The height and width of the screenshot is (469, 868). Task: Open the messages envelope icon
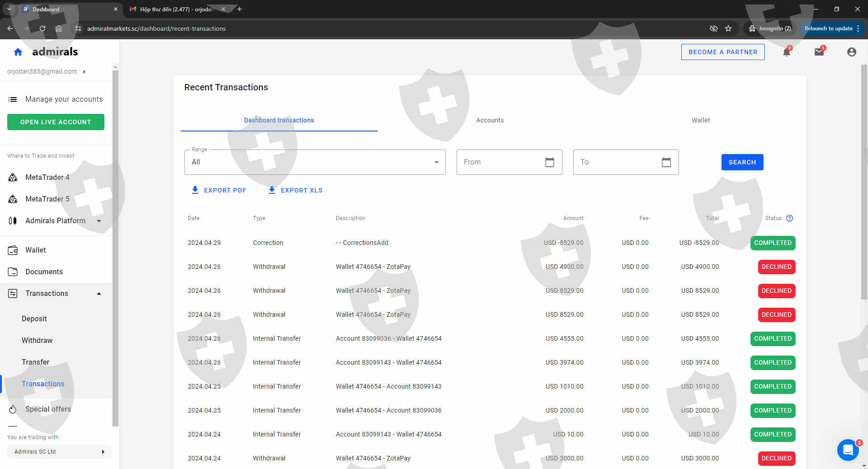[x=819, y=52]
